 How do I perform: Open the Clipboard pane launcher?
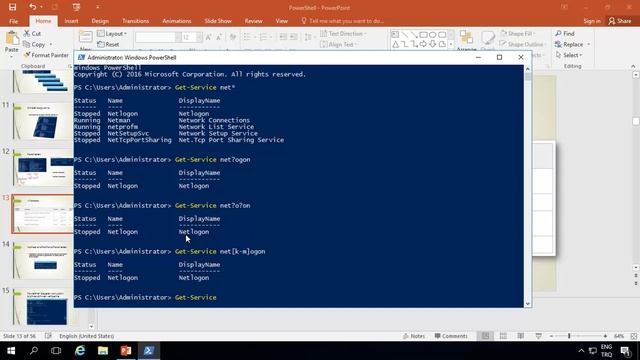[x=69, y=66]
